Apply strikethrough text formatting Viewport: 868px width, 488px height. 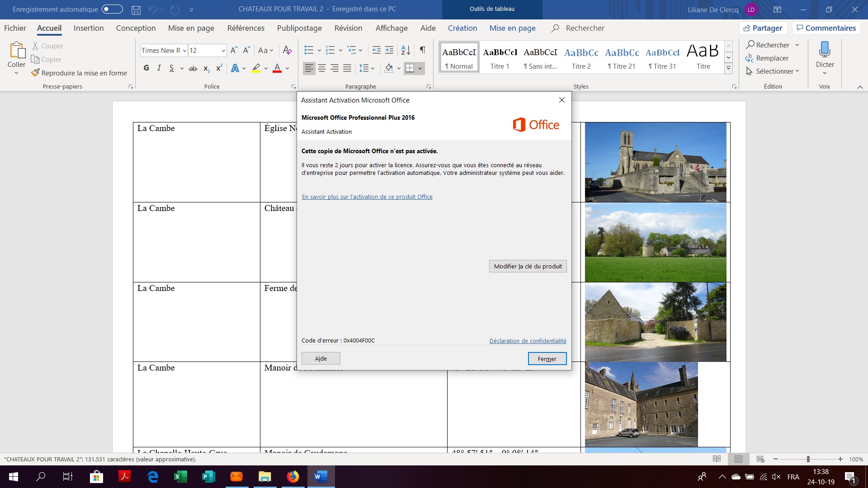(x=193, y=68)
